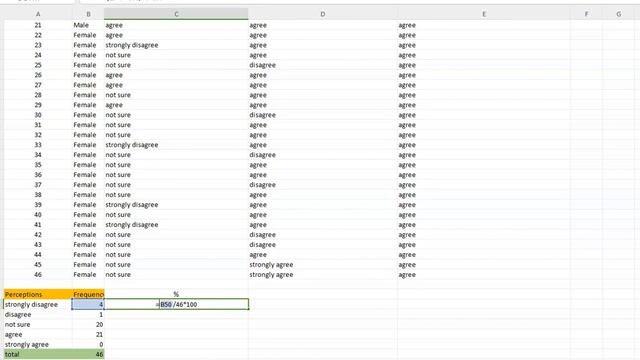The height and width of the screenshot is (360, 640).
Task: Click 'strongly disagree' in row numbered 41
Action: (132, 225)
